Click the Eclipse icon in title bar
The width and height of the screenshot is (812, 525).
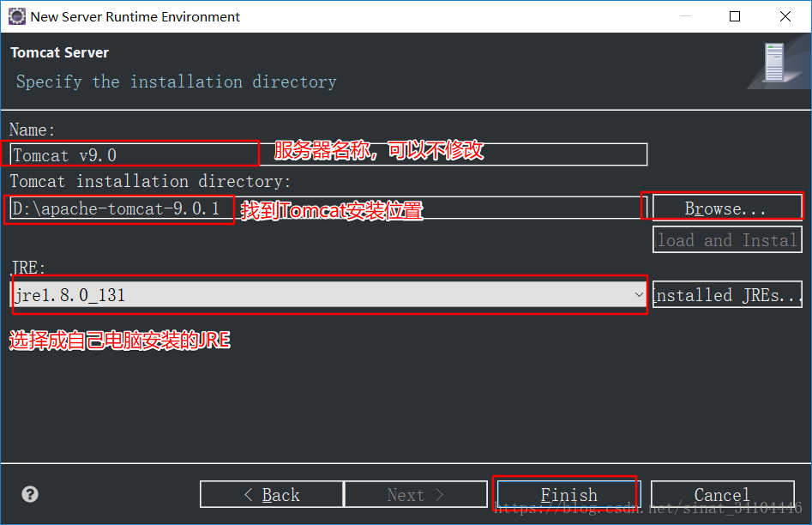[16, 16]
